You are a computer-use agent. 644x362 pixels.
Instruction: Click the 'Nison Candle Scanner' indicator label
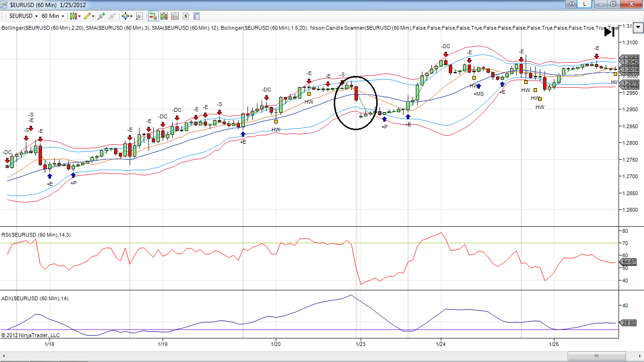point(463,28)
